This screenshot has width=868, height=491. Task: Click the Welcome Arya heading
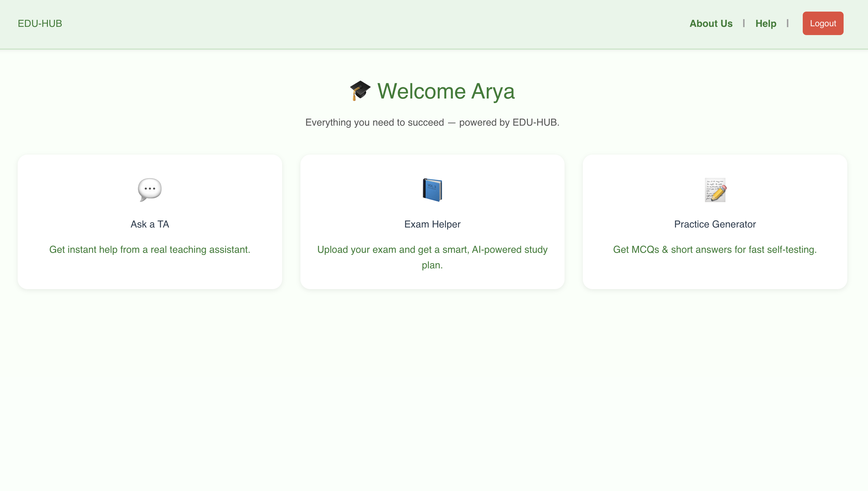446,91
